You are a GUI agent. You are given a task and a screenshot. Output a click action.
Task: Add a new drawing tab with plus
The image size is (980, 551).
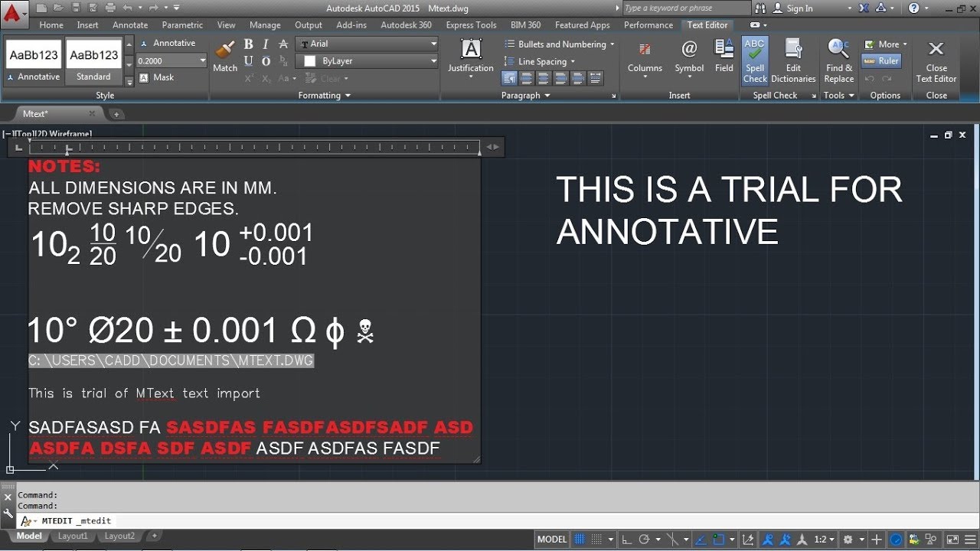[116, 114]
